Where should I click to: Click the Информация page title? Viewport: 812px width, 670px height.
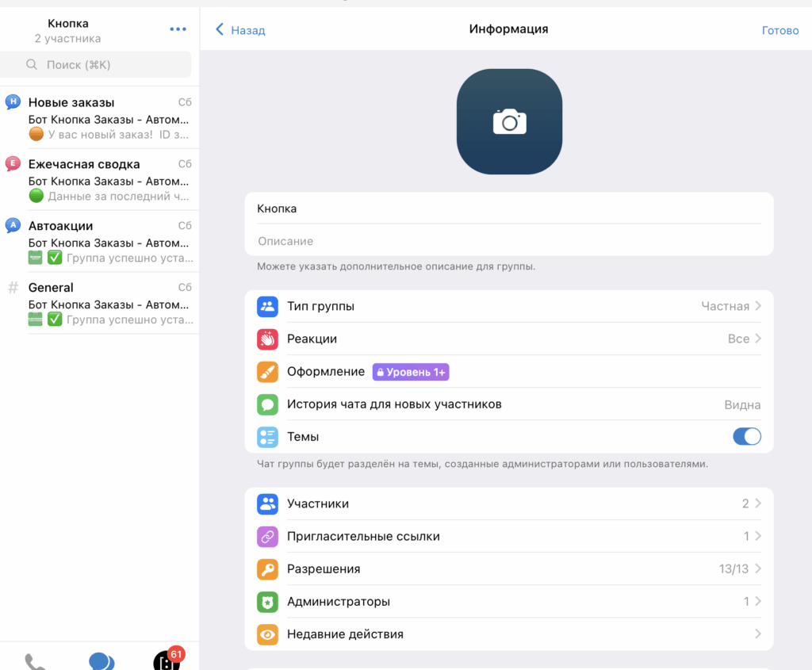coord(508,29)
